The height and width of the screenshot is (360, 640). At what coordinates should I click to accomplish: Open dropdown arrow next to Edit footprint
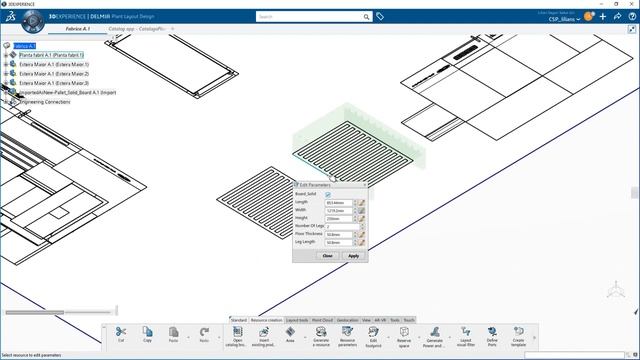[x=388, y=337]
